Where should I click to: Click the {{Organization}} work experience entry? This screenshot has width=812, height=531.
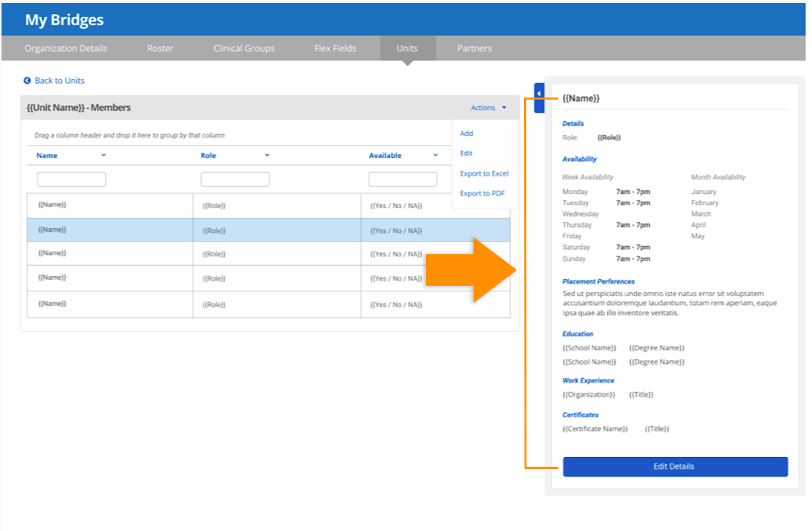click(589, 394)
